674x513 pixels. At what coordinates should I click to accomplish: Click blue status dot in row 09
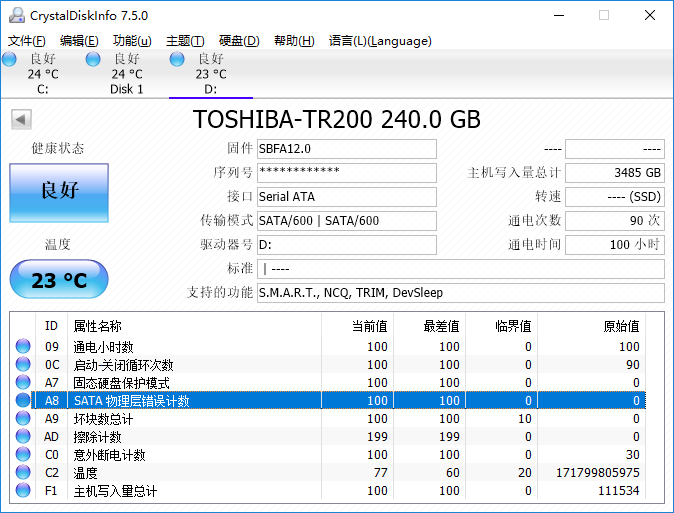pyautogui.click(x=23, y=346)
